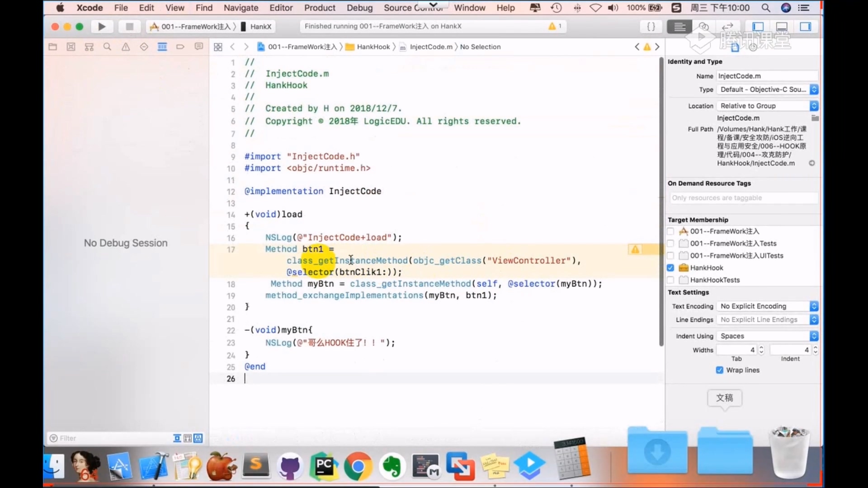
Task: Toggle the right inspector pane
Action: point(805,27)
